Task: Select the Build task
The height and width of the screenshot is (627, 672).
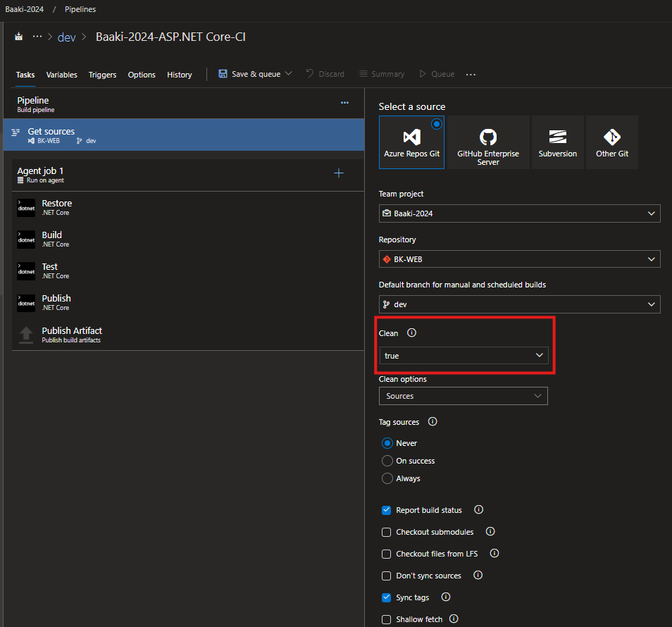Action: click(x=187, y=239)
